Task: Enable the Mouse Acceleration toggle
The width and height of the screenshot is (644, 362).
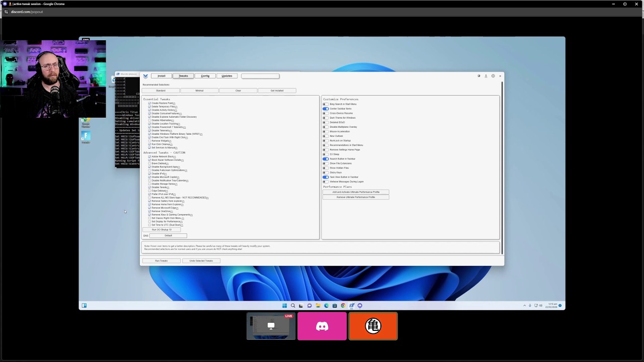Action: click(x=326, y=131)
